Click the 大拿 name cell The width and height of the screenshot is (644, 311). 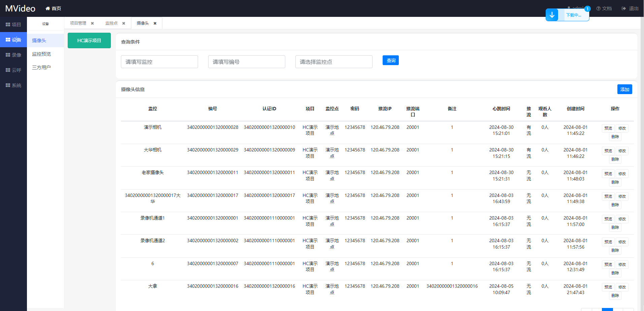pos(153,286)
